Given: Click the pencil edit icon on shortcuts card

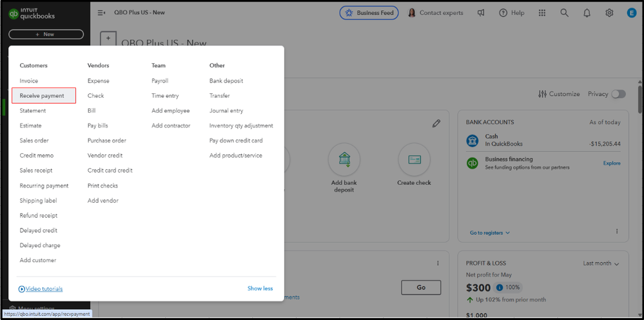Looking at the screenshot, I should [436, 123].
